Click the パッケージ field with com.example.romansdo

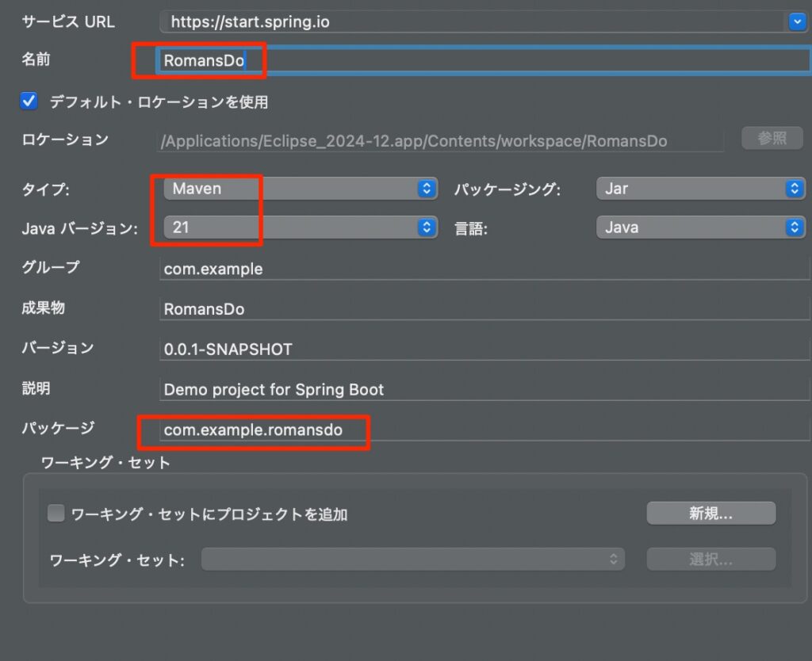click(x=484, y=430)
